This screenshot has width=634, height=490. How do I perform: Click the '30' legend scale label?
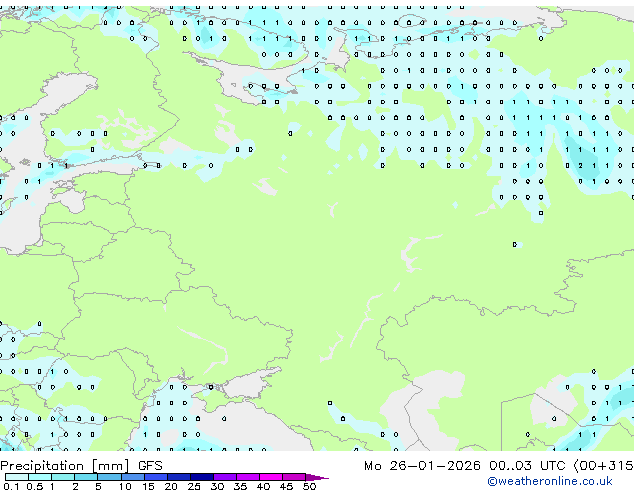pyautogui.click(x=217, y=486)
